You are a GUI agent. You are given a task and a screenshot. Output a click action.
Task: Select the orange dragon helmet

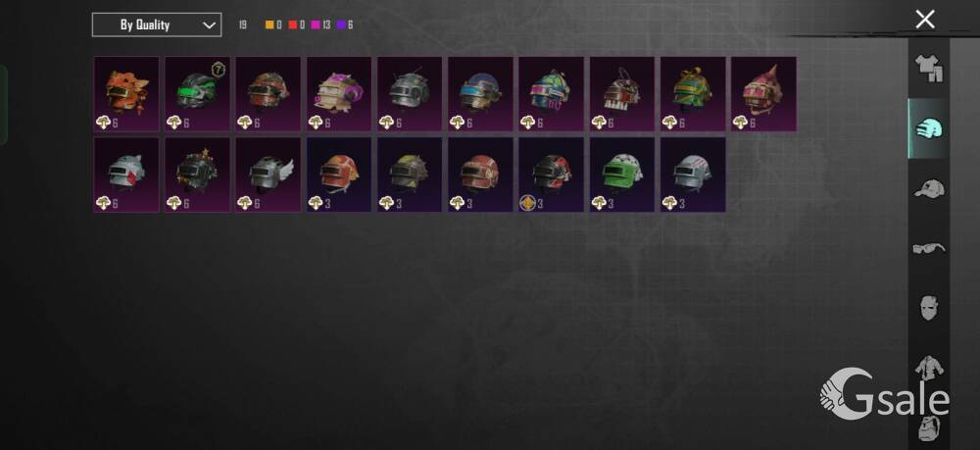pyautogui.click(x=126, y=94)
